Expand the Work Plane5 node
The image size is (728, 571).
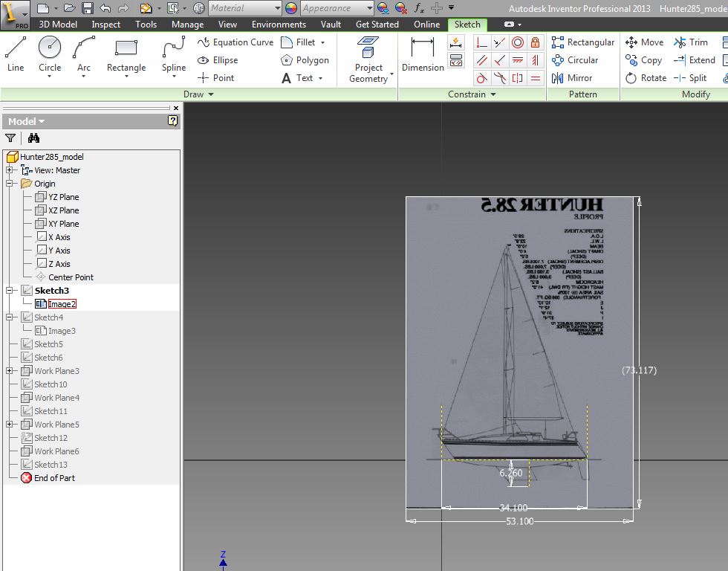pyautogui.click(x=9, y=425)
